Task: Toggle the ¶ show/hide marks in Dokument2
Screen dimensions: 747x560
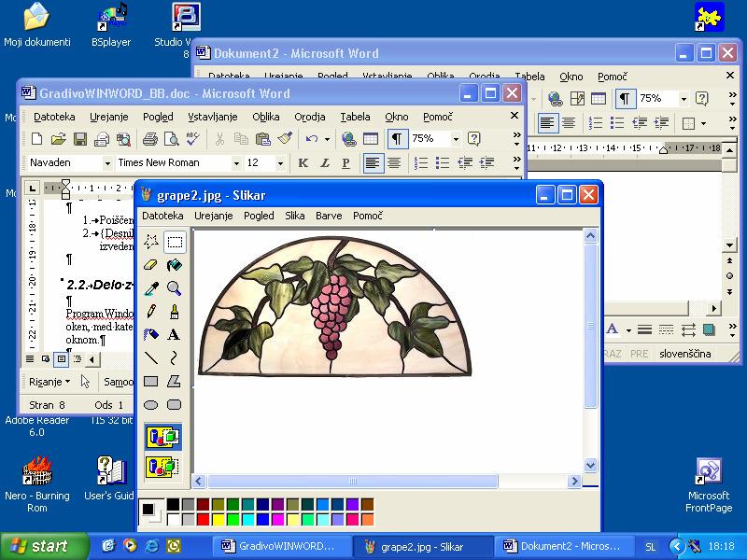Action: pos(625,99)
